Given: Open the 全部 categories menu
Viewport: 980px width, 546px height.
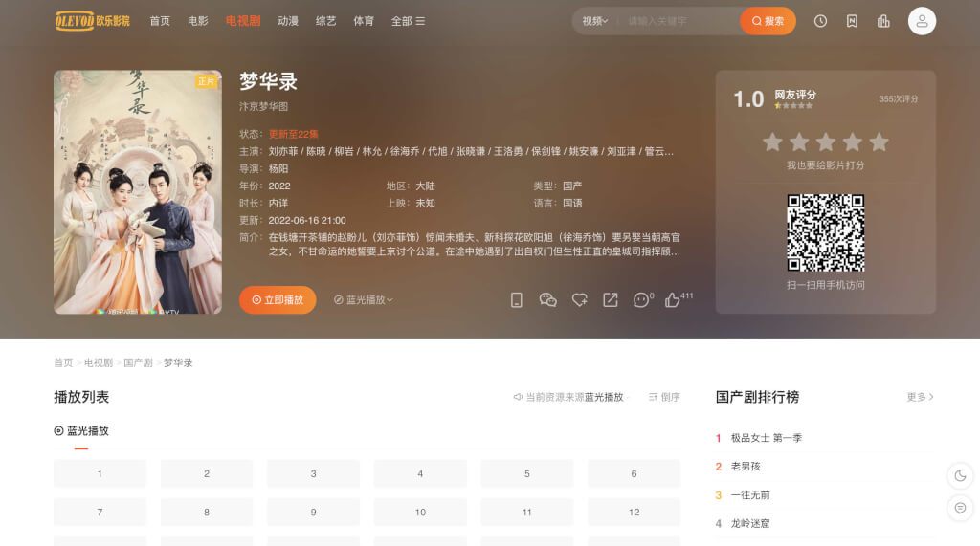Looking at the screenshot, I should pyautogui.click(x=408, y=21).
